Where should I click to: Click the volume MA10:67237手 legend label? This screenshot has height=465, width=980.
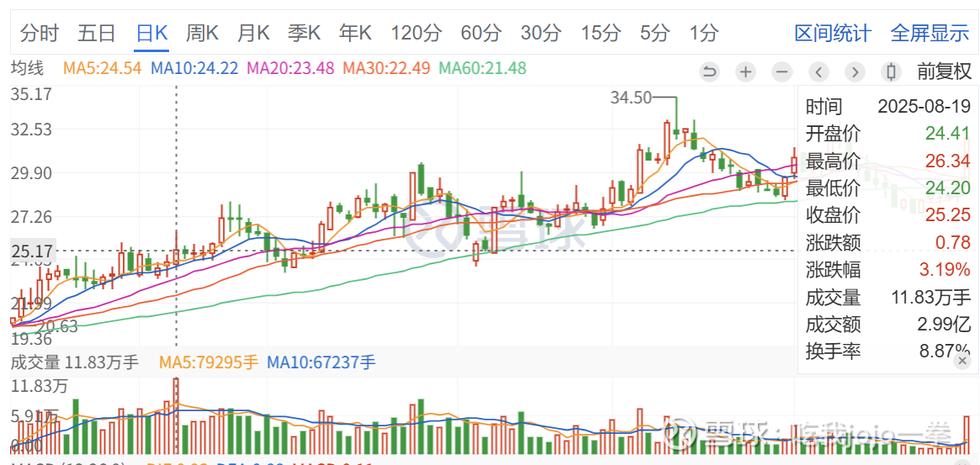[x=321, y=363]
